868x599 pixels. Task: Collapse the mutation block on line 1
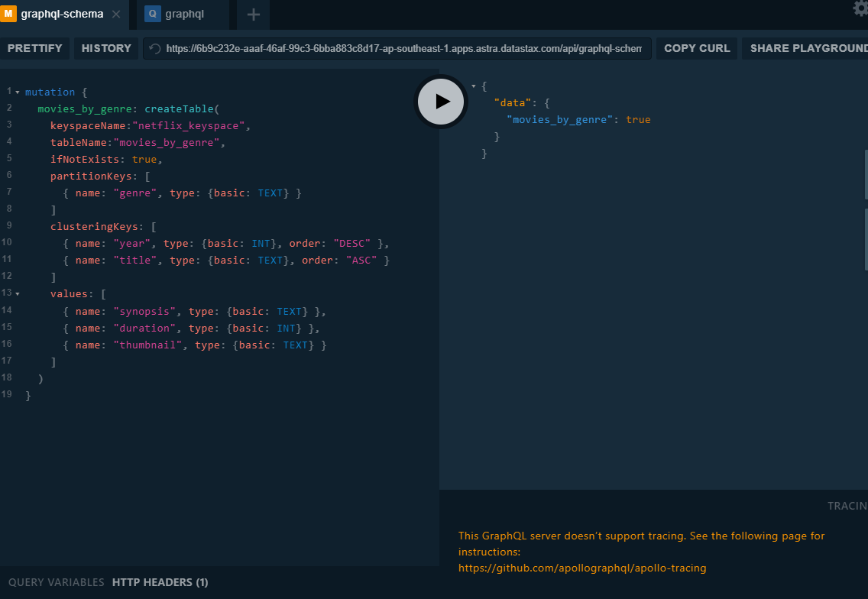17,90
